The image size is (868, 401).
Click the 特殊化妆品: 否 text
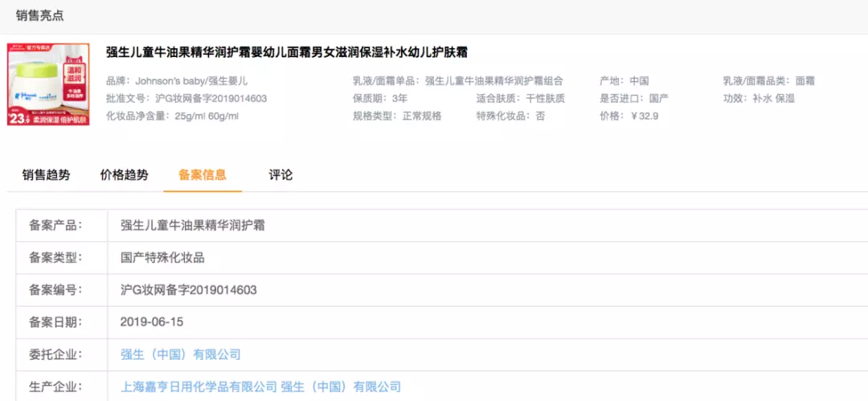pyautogui.click(x=510, y=117)
